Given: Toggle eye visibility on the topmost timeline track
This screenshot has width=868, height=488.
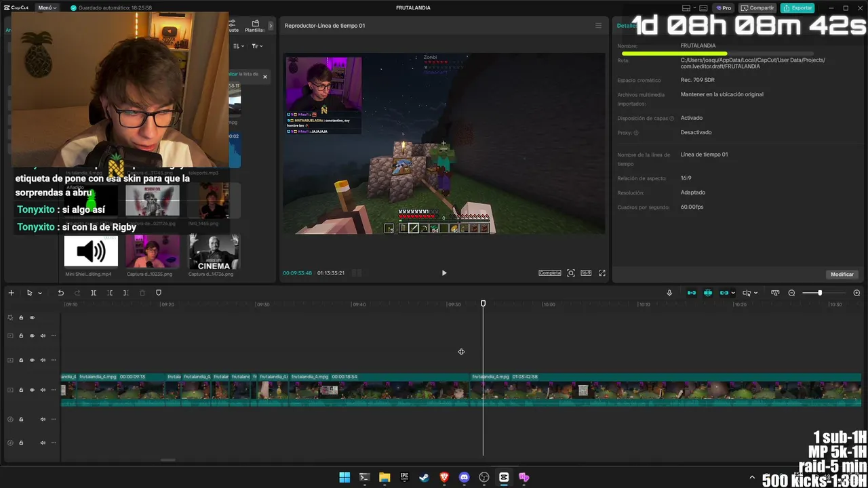Looking at the screenshot, I should pos(32,317).
